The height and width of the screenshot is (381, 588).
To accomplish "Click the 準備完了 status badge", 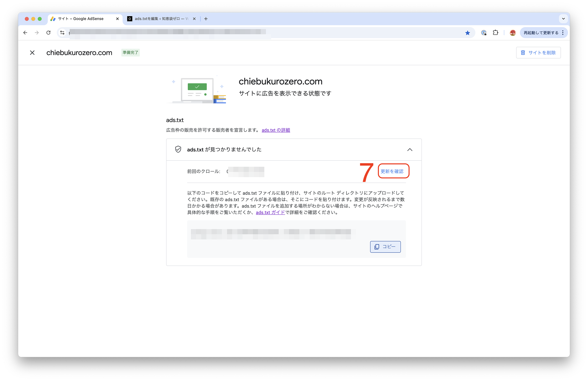I will coord(131,53).
